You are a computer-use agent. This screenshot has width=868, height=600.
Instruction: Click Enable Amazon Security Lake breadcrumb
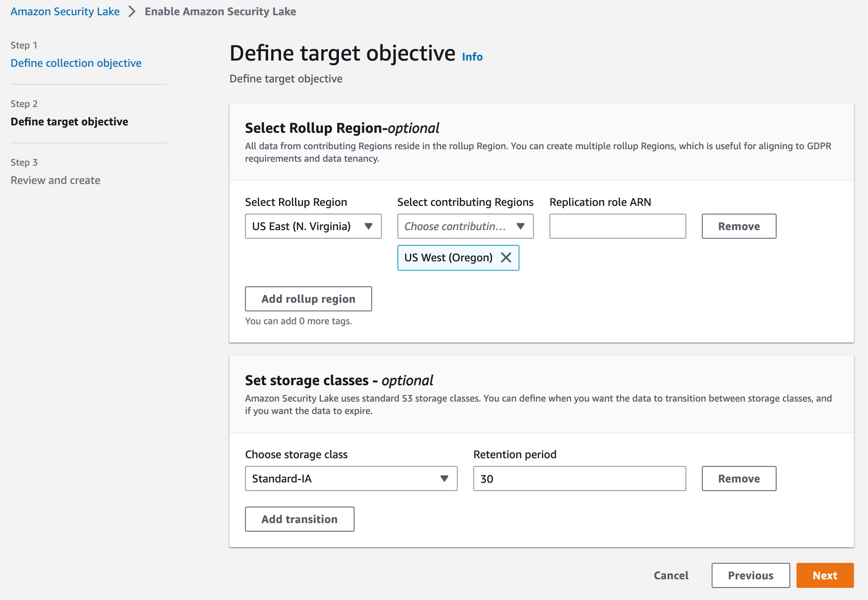pyautogui.click(x=221, y=12)
